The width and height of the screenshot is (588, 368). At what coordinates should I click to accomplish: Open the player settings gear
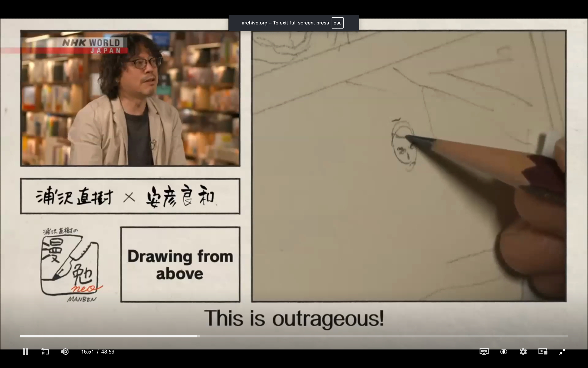coord(523,352)
